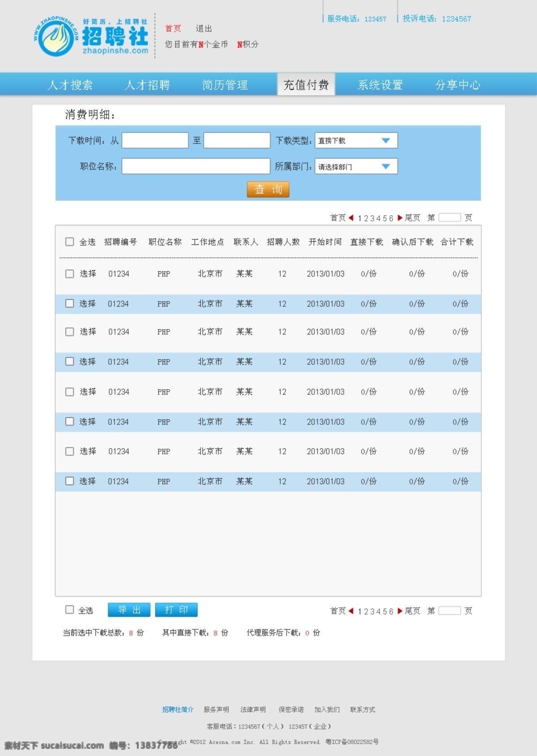Click the 退出 link in the header

[204, 28]
